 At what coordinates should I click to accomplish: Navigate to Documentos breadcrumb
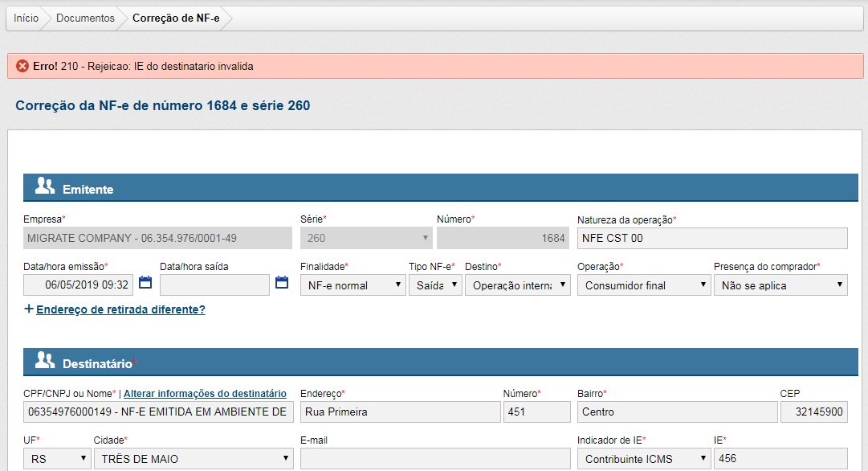coord(85,18)
